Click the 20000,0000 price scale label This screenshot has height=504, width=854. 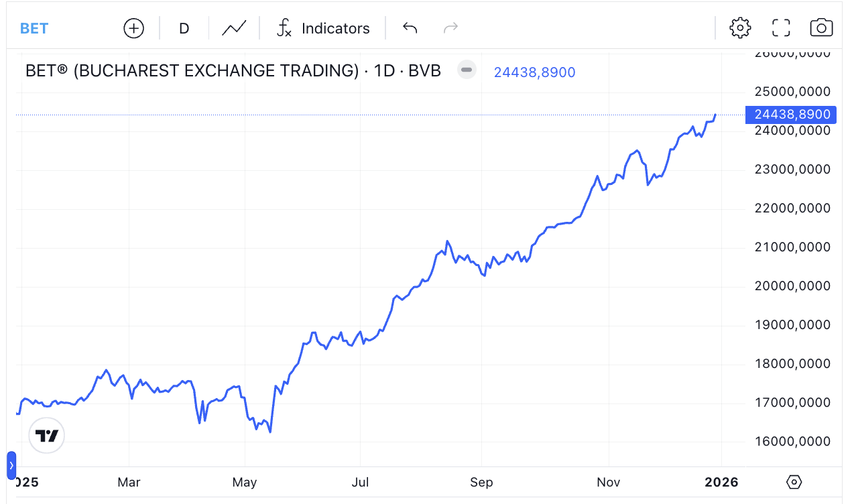click(x=792, y=286)
